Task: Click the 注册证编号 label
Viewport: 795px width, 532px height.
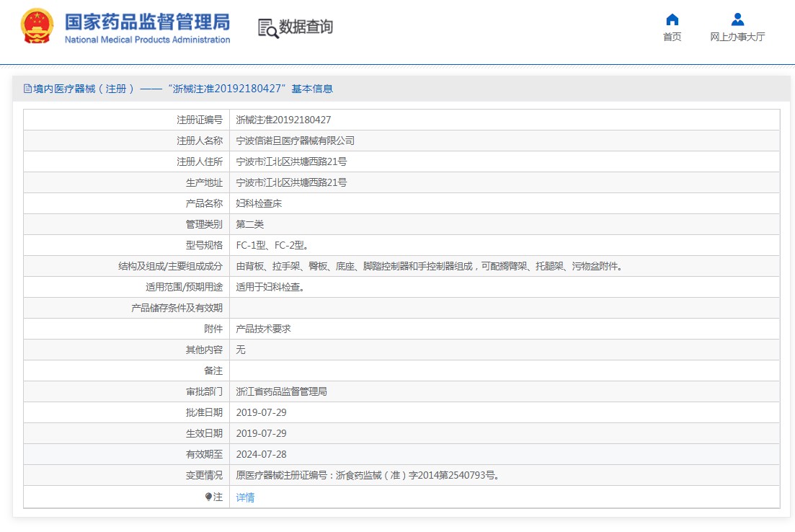Action: pos(200,120)
